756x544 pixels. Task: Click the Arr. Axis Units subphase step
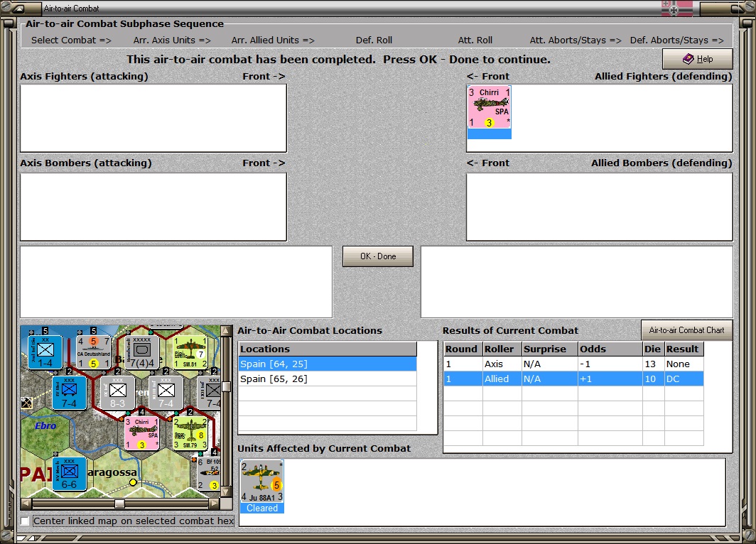172,40
